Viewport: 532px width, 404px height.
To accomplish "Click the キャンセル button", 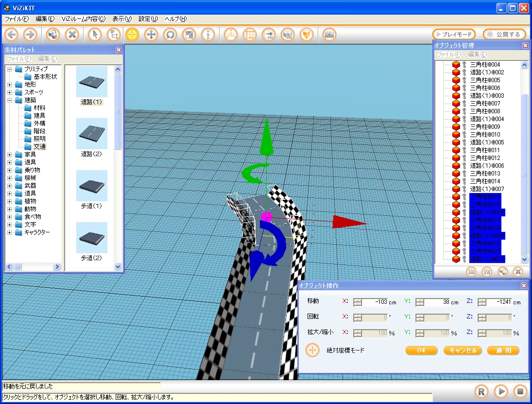I will click(x=463, y=351).
